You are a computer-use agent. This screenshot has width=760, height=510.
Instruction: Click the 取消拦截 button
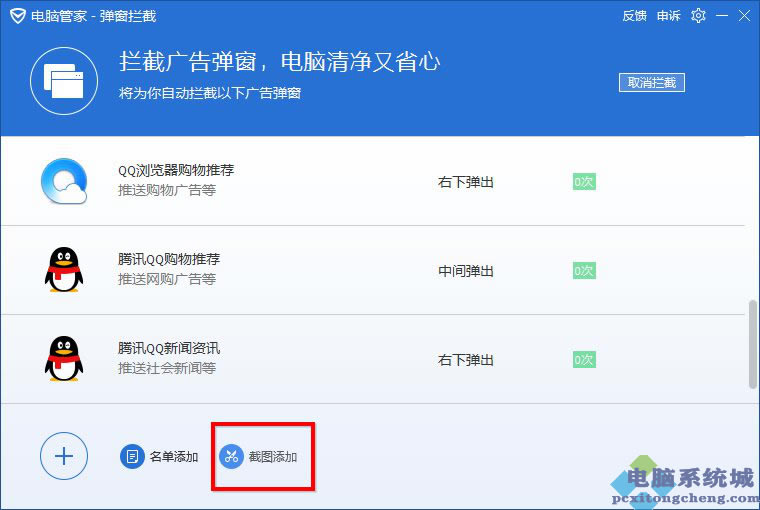(651, 82)
